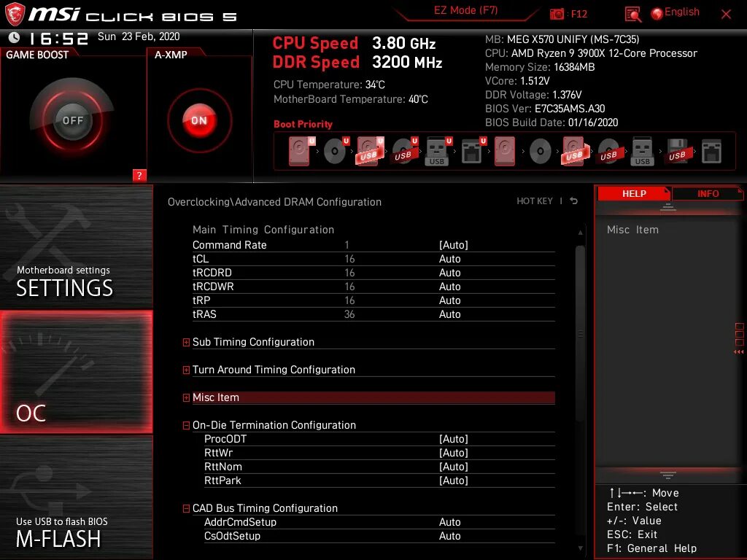747x560 pixels.
Task: Click the camera screenshot icon (F12)
Action: point(556,13)
